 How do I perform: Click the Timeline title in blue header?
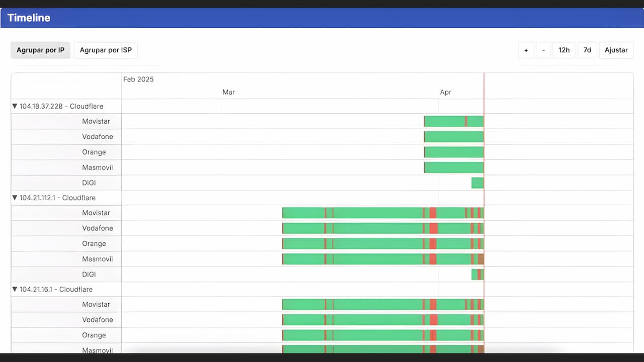click(x=29, y=18)
